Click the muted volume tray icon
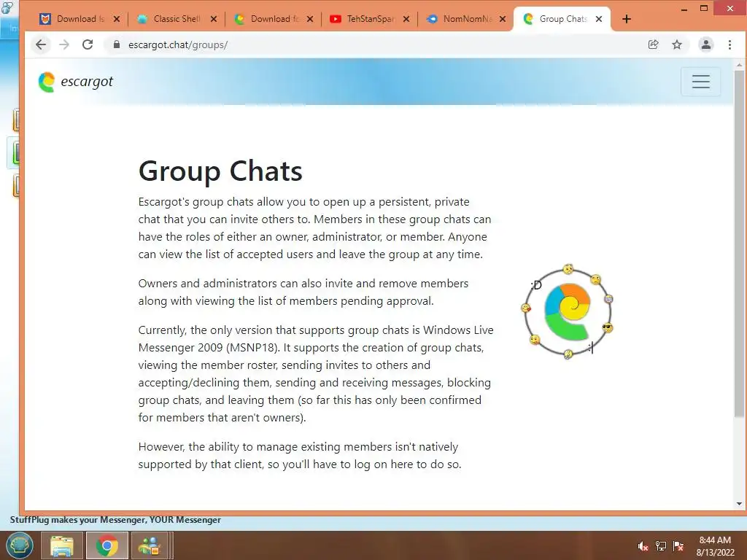 (x=643, y=546)
